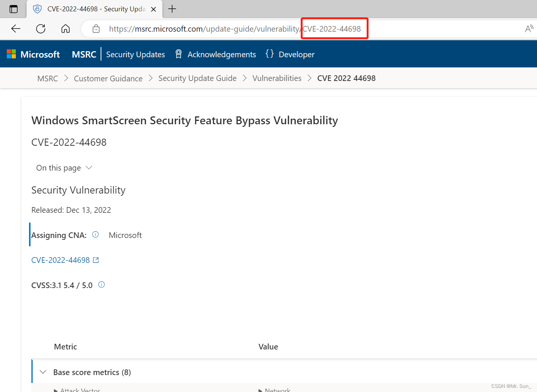This screenshot has height=392, width=537.
Task: Open the MSRC header link
Action: (x=84, y=54)
